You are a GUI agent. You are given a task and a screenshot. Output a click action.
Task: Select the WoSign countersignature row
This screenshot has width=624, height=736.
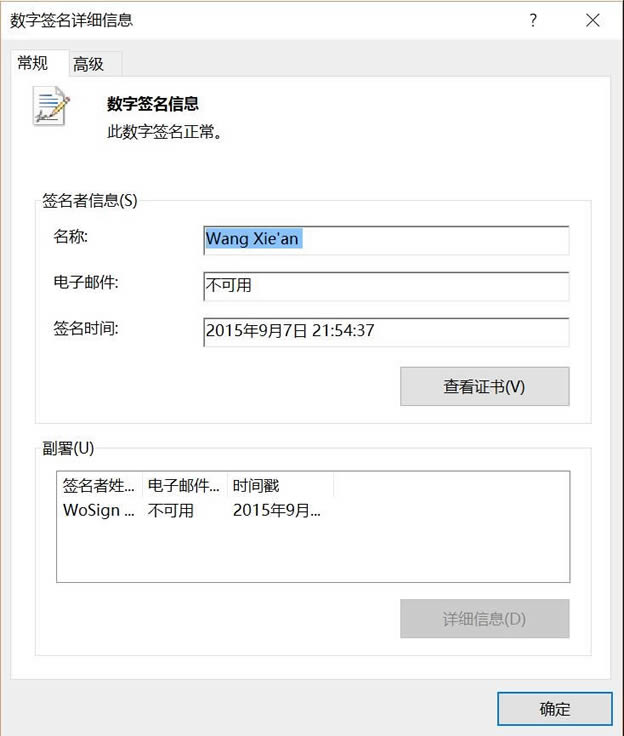pos(98,510)
